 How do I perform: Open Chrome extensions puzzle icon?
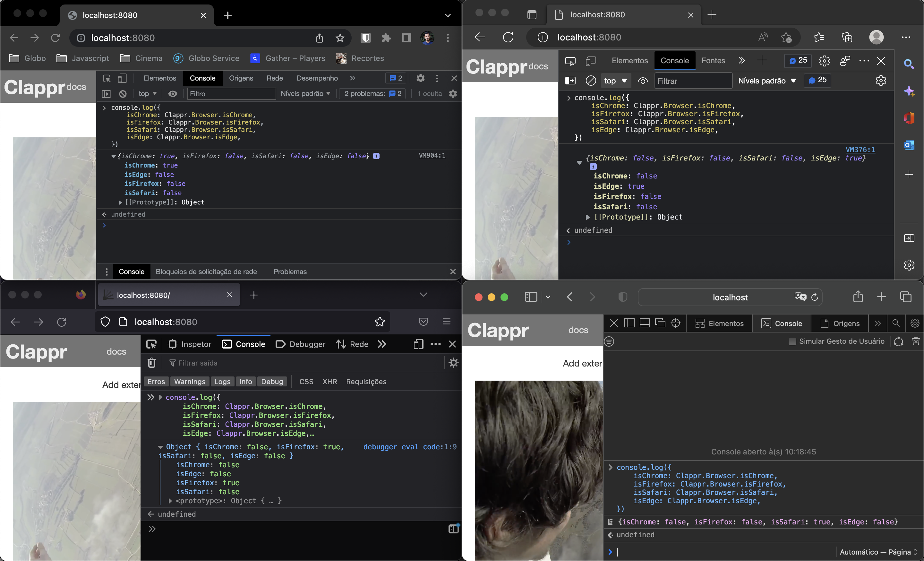[x=386, y=38]
